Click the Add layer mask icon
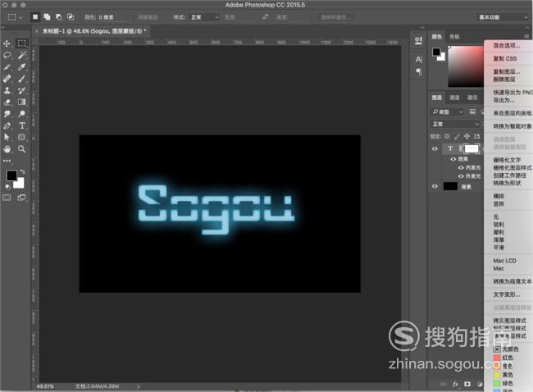This screenshot has width=533, height=392. pos(467,384)
